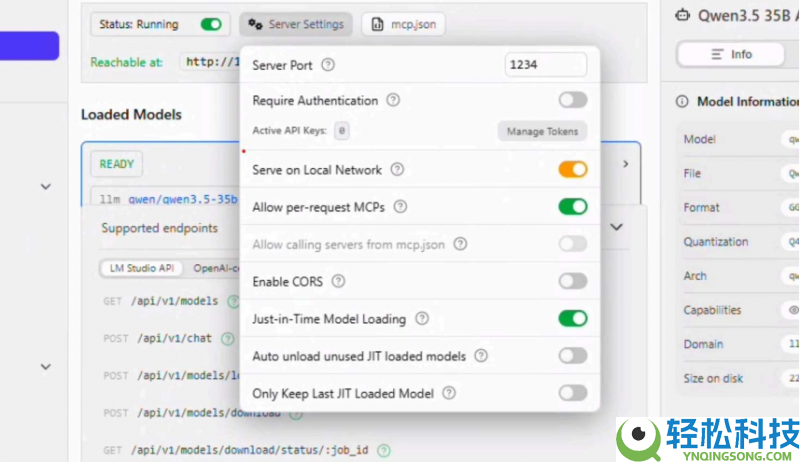Viewport: 800px width, 462px height.
Task: Show help for Enable CORS
Action: pos(338,281)
